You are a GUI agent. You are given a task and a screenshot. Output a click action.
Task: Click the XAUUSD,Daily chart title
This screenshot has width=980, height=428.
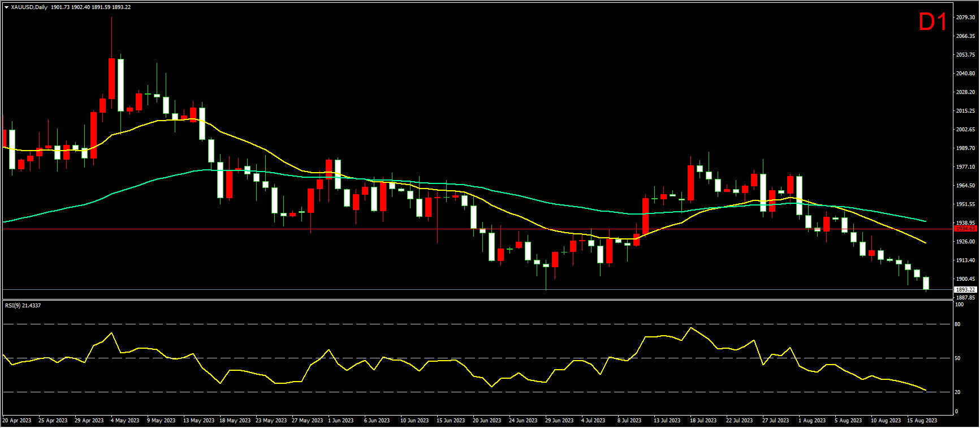click(x=29, y=7)
